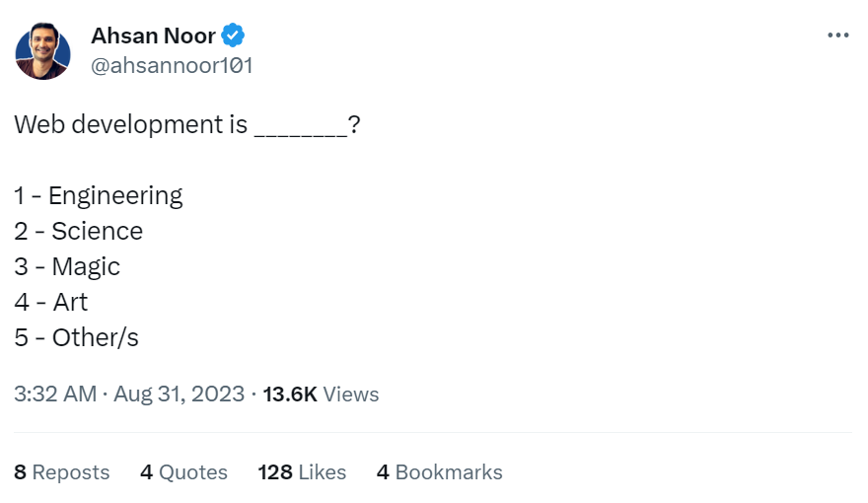Click the 3:32 AM timestamp
The width and height of the screenshot is (868, 503).
point(55,394)
